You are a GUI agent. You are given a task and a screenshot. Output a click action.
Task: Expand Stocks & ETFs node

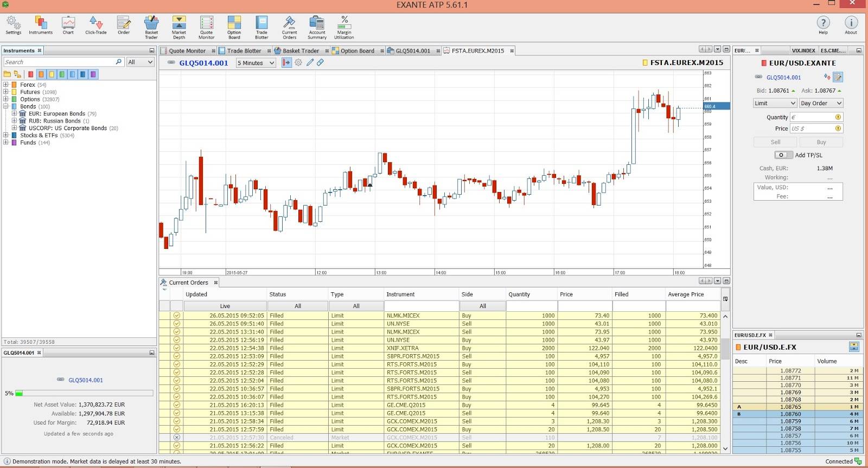pos(6,135)
